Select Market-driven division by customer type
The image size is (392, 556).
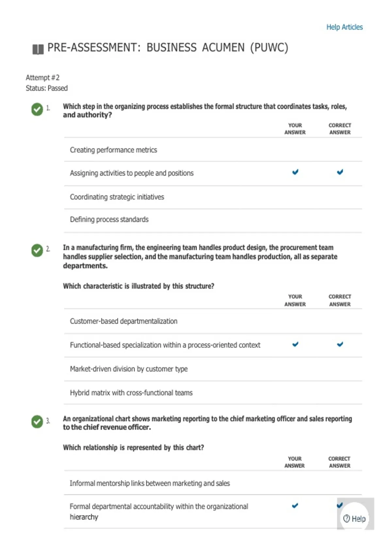pyautogui.click(x=213, y=369)
